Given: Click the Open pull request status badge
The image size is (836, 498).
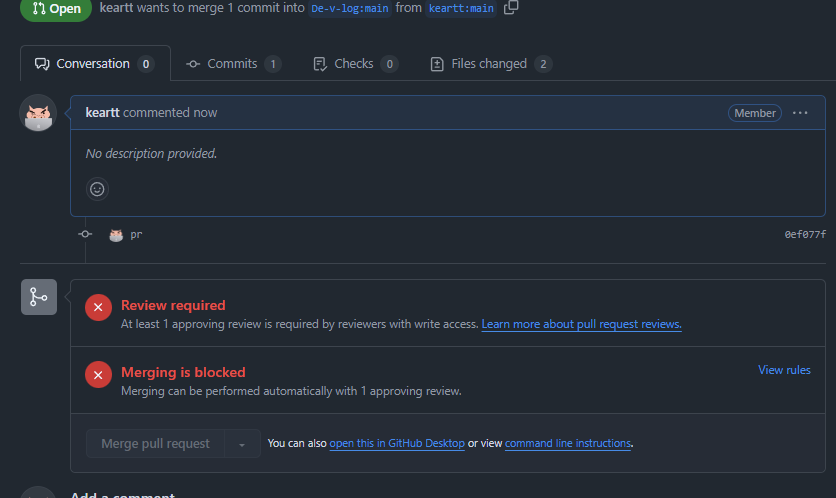Looking at the screenshot, I should tap(56, 9).
